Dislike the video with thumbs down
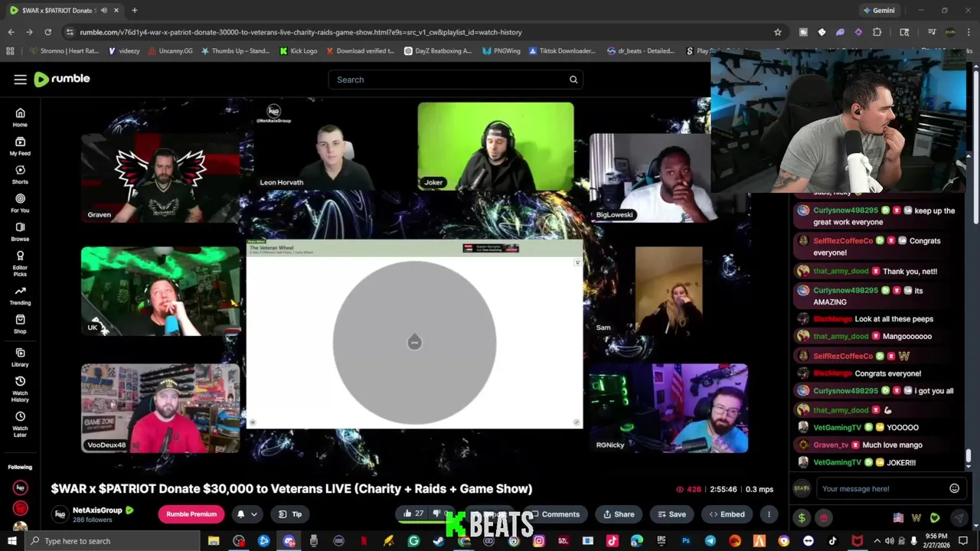Image resolution: width=980 pixels, height=551 pixels. [439, 514]
